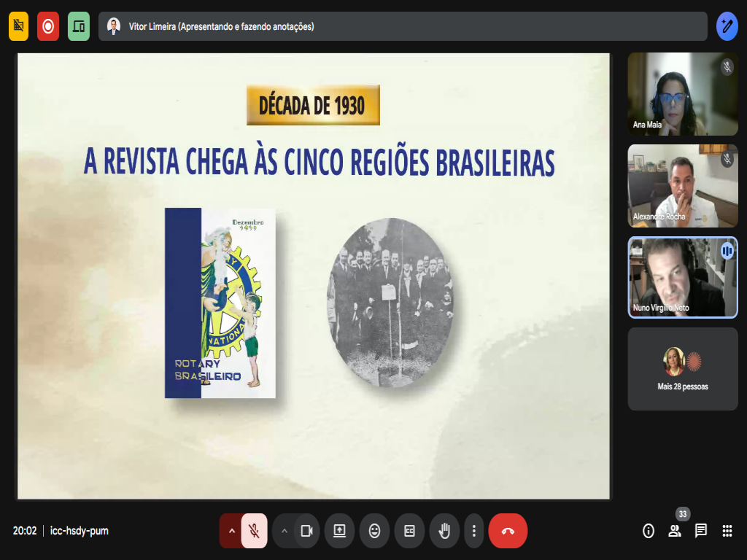
Task: Click the Present screen button
Action: point(339,531)
